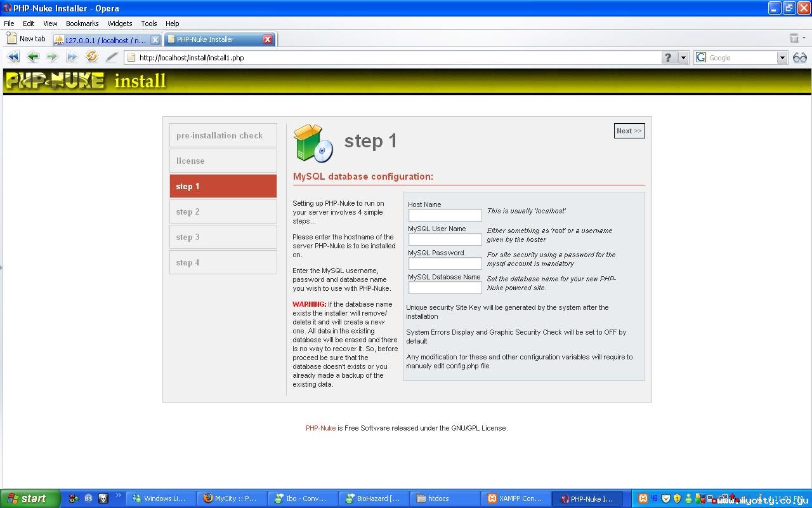The width and height of the screenshot is (812, 508).
Task: Open the Bookmarks menu
Action: tap(82, 23)
